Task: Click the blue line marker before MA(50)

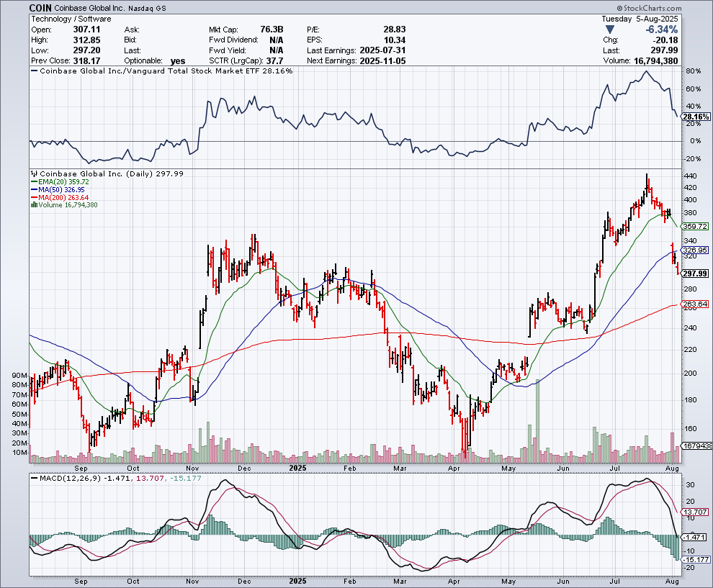Action: coord(35,189)
